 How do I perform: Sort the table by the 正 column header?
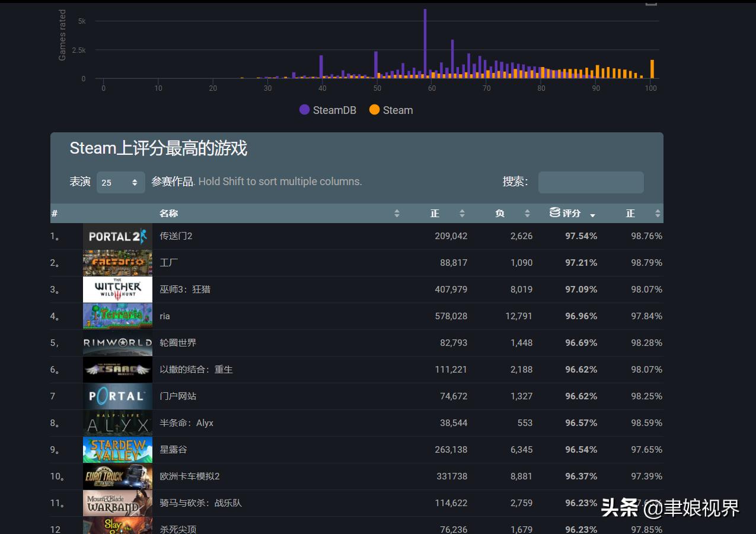tap(435, 213)
